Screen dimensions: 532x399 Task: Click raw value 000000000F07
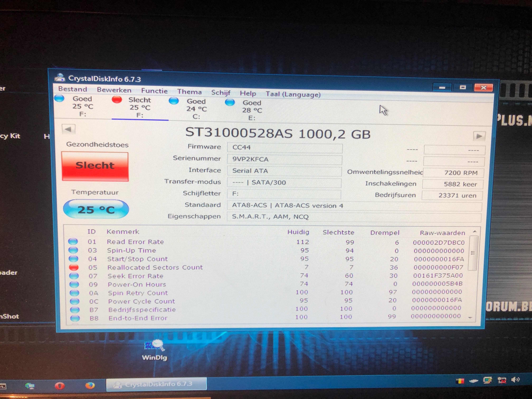point(438,267)
